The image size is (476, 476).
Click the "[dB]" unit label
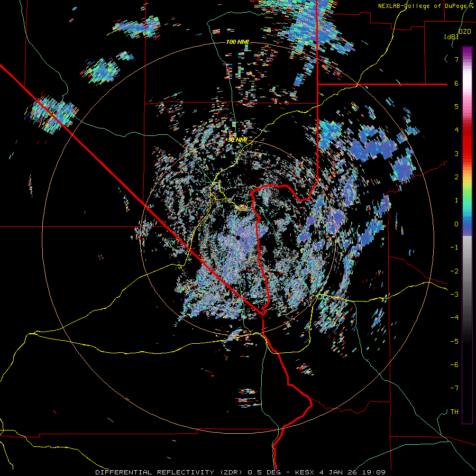point(451,36)
